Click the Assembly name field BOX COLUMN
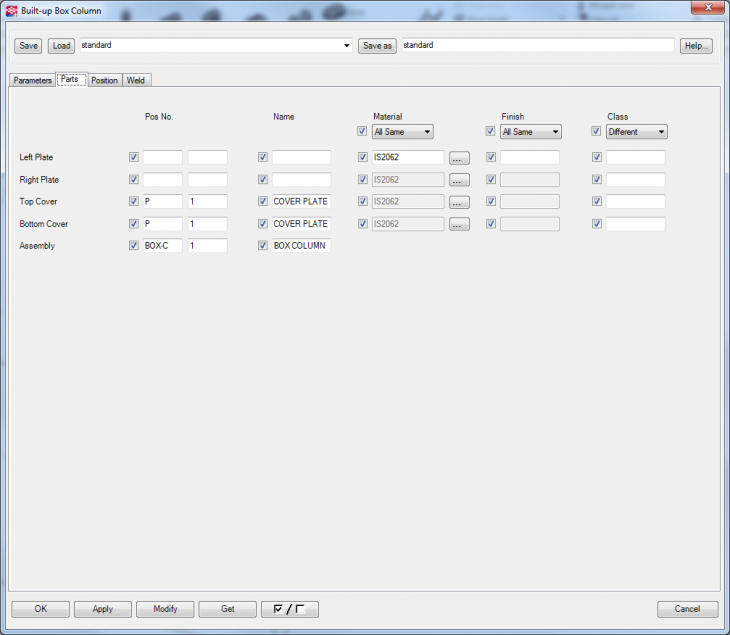The width and height of the screenshot is (730, 635). pyautogui.click(x=301, y=246)
